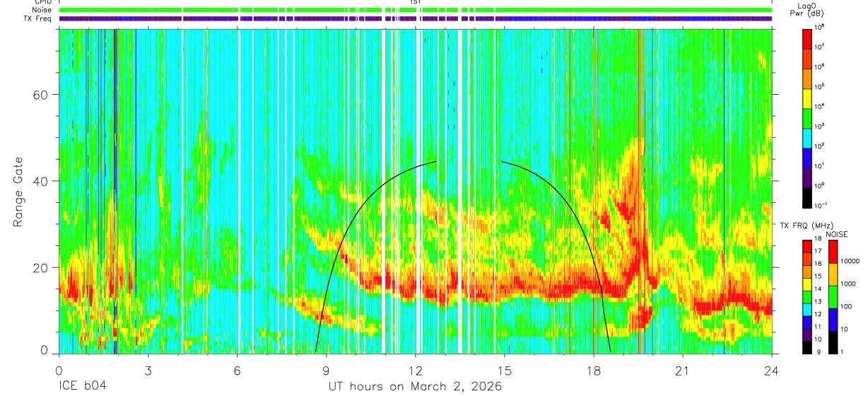Click the 3 tick label on UT hours axis
Viewport: 868px width, 401px height.
tap(148, 371)
